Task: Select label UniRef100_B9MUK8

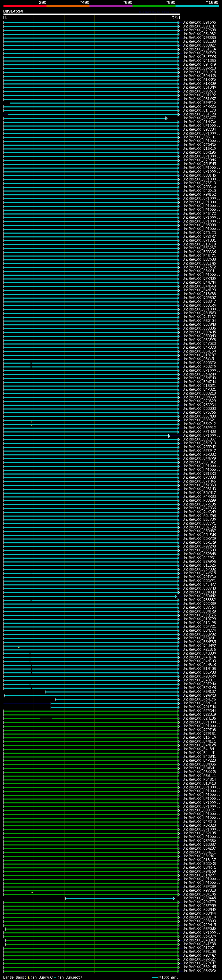Action: tap(199, 76)
